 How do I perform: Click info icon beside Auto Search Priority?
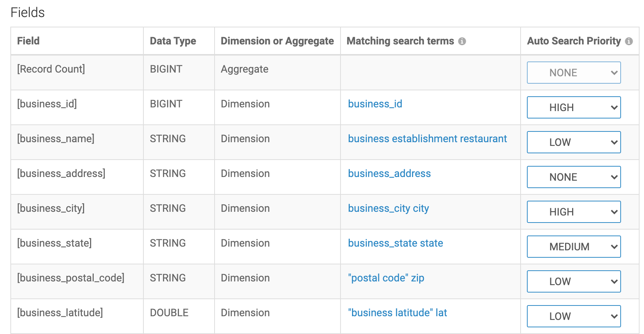click(x=628, y=41)
